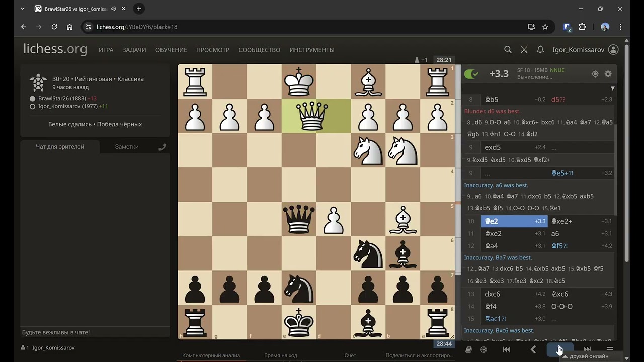Bookmark this page with the star
Image resolution: width=644 pixels, height=362 pixels.
[545, 27]
